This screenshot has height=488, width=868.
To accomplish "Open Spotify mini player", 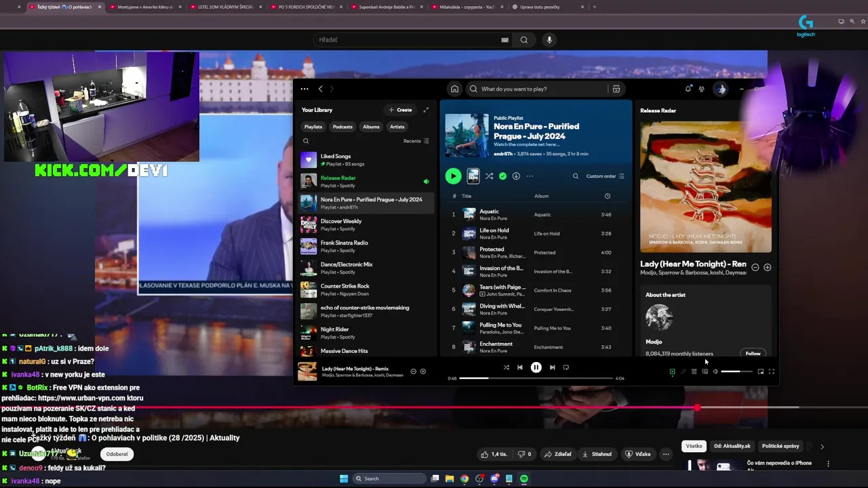I will tap(760, 371).
